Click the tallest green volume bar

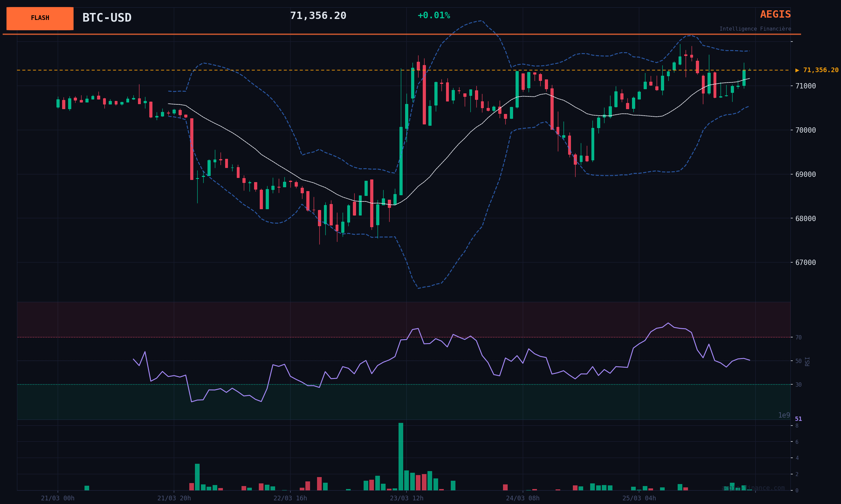pyautogui.click(x=401, y=456)
